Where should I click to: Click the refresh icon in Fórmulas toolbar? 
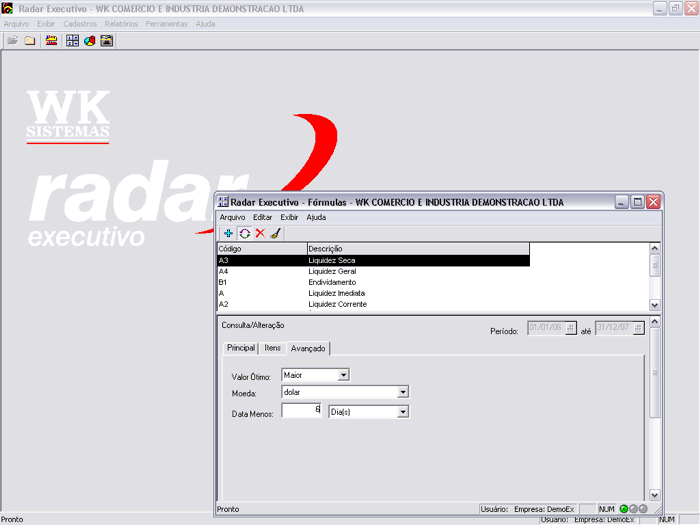click(244, 233)
